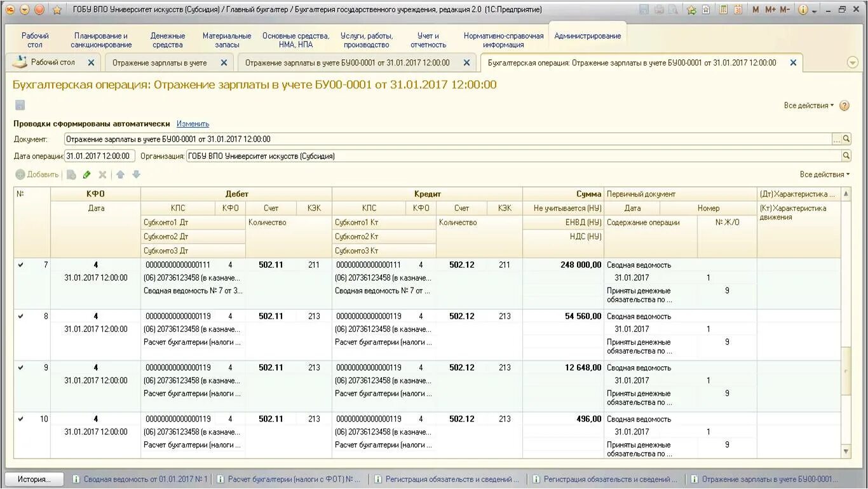Image resolution: width=868 pixels, height=489 pixels.
Task: Open Нормативно-справочная информация section
Action: pos(503,40)
